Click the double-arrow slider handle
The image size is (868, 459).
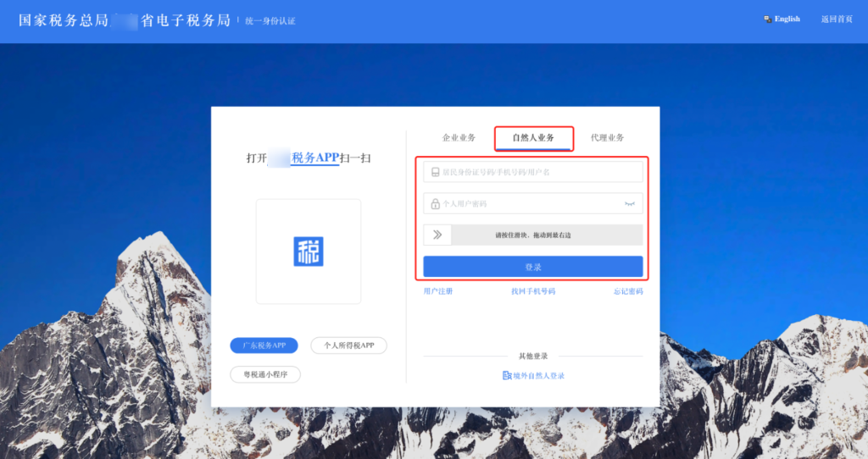pos(437,235)
